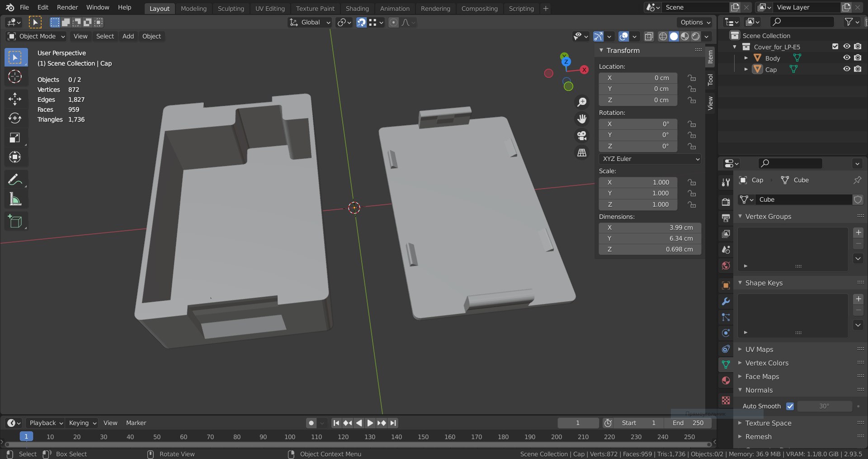Click the Toggle camera view icon

point(582,136)
